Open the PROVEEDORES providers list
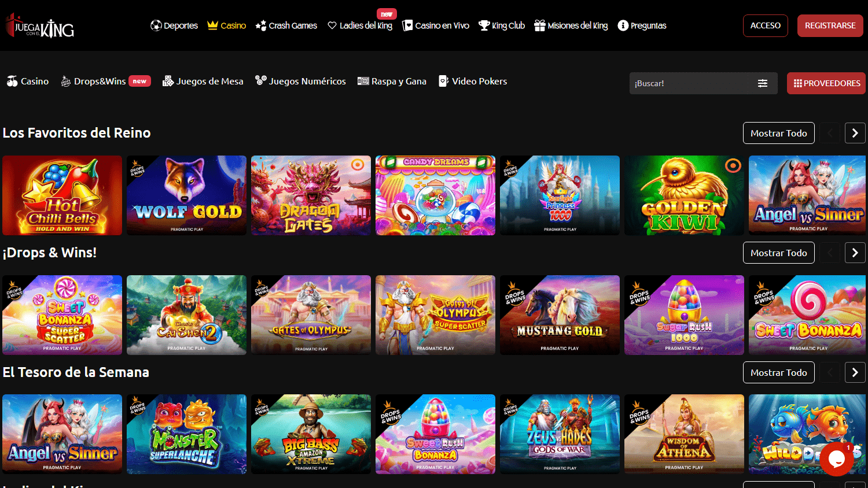The width and height of the screenshot is (868, 488). 826,83
